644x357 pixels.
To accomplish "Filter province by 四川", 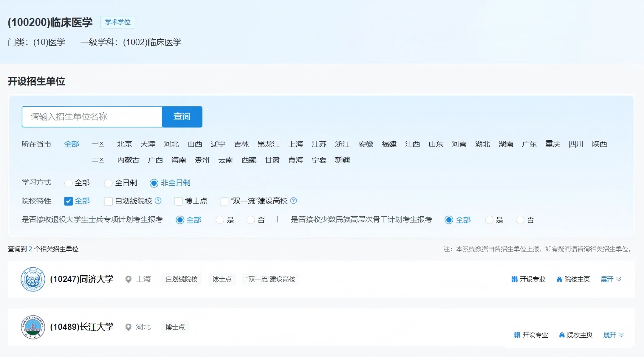I will coord(576,144).
